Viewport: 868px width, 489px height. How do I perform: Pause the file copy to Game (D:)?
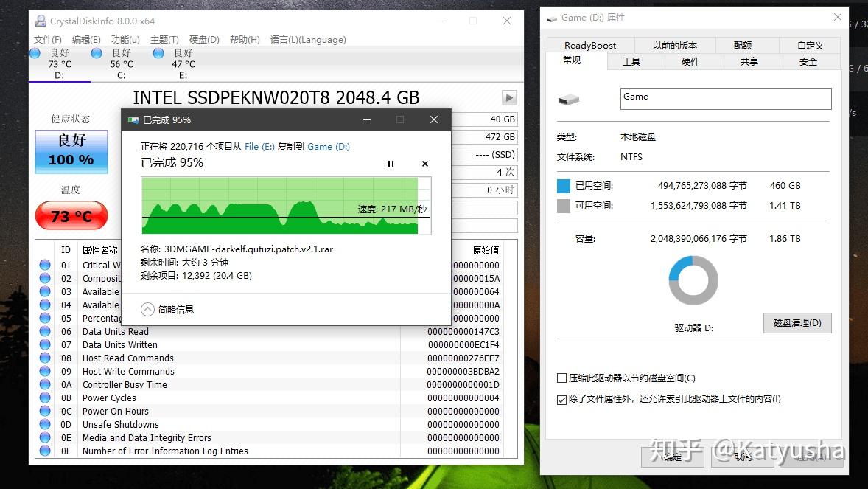tap(391, 164)
